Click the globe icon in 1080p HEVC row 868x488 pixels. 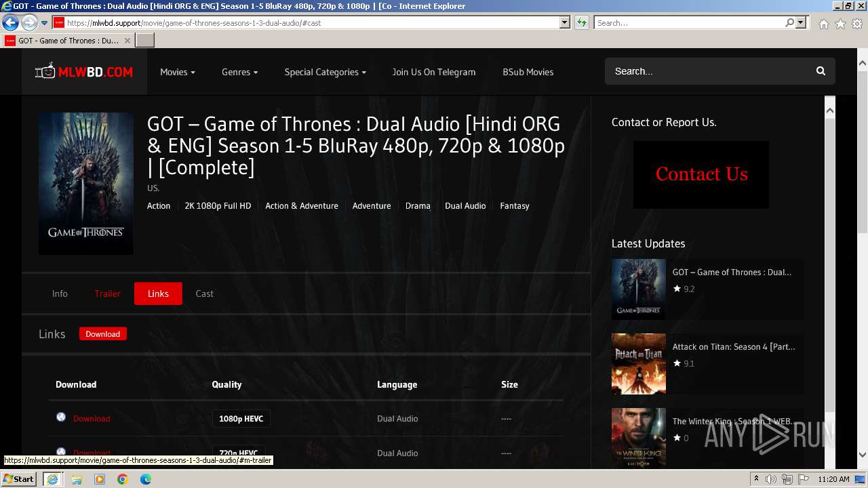[x=61, y=417]
